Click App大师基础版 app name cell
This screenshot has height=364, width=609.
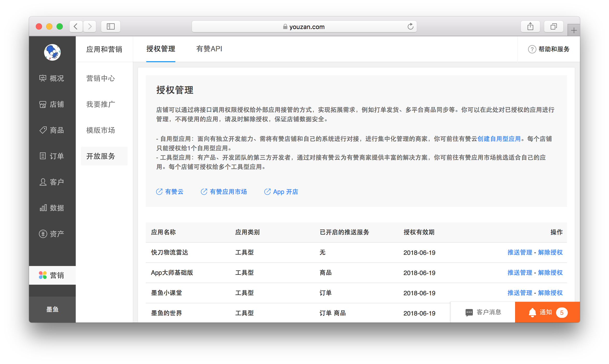tap(172, 272)
